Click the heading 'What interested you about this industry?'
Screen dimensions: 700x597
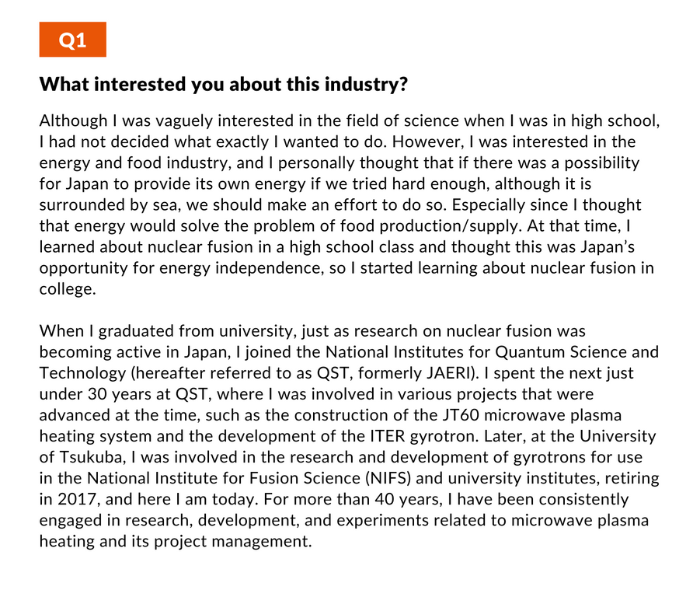point(224,84)
